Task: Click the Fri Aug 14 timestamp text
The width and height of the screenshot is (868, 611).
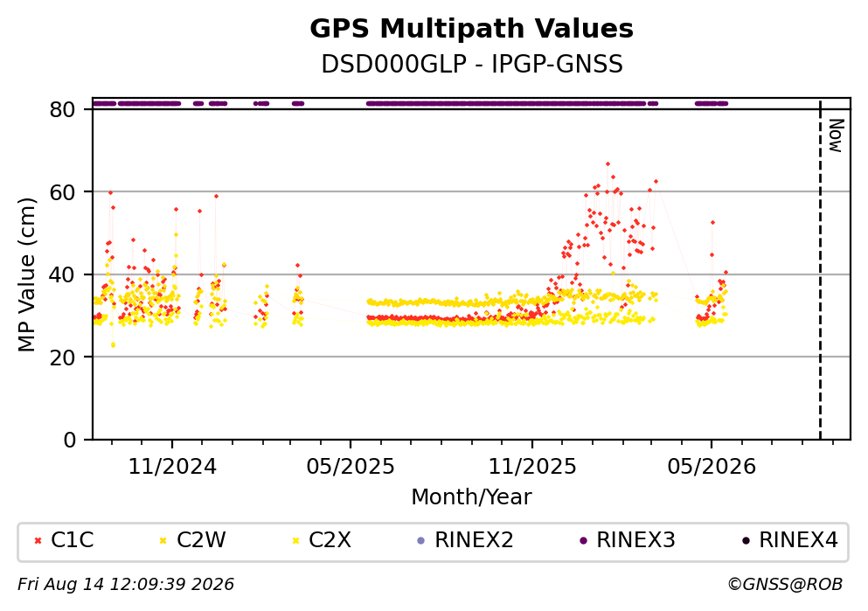Action: [x=126, y=585]
